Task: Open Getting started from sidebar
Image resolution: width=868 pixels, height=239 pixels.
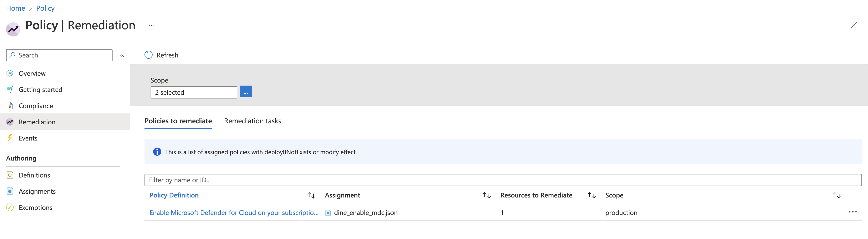Action: click(x=40, y=90)
